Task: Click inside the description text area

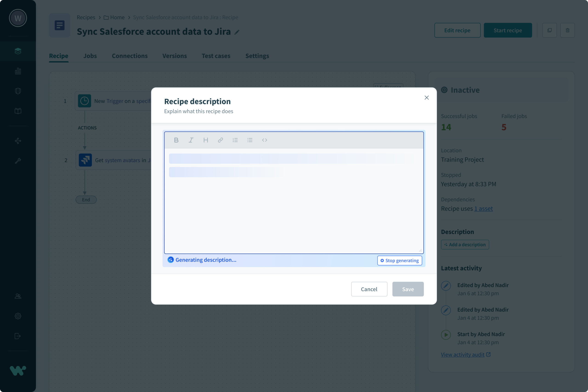Action: pos(294,201)
